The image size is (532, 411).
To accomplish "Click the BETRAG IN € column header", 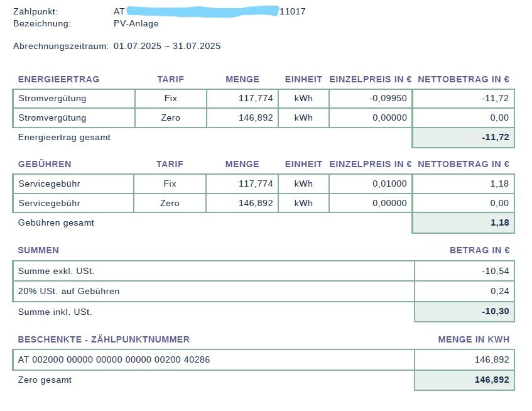I will coord(479,250).
